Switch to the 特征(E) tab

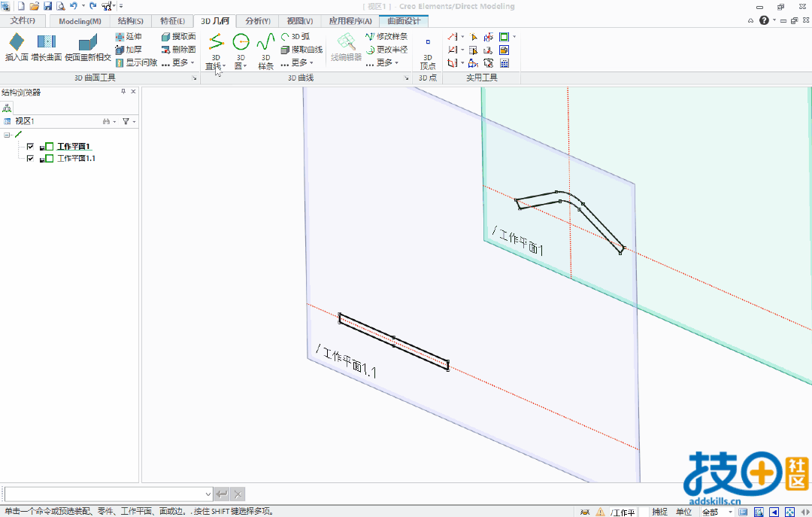(172, 21)
